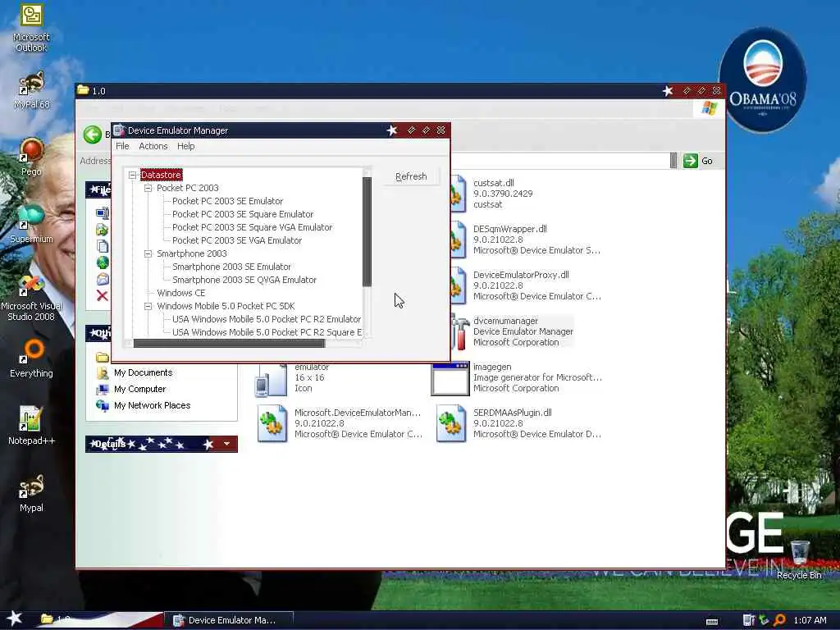
Task: Open the Help menu in Device Emulator Manager
Action: [186, 146]
